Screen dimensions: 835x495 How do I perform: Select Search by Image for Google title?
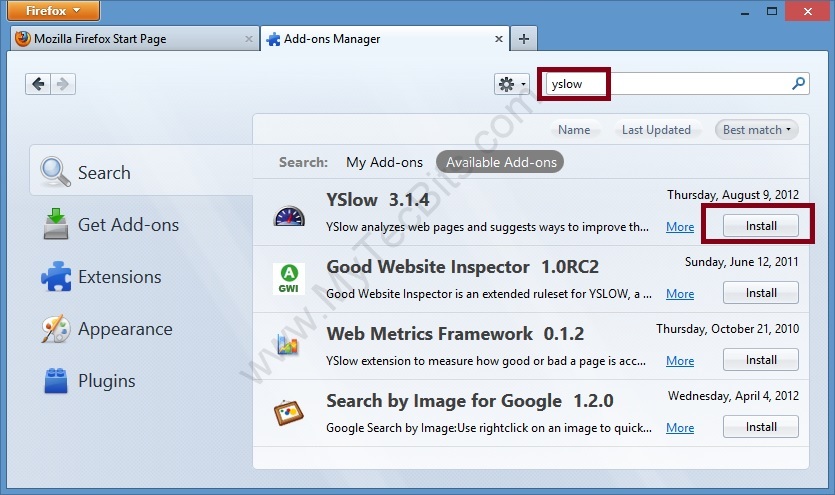(x=470, y=401)
